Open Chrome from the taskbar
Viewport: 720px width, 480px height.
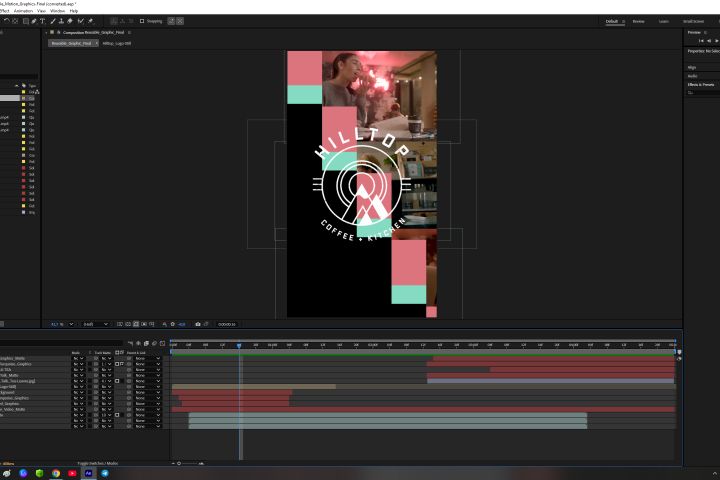click(56, 473)
